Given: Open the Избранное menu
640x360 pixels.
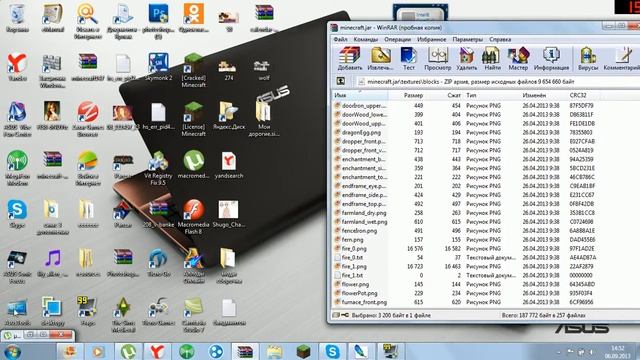Looking at the screenshot, I should pyautogui.click(x=431, y=40).
